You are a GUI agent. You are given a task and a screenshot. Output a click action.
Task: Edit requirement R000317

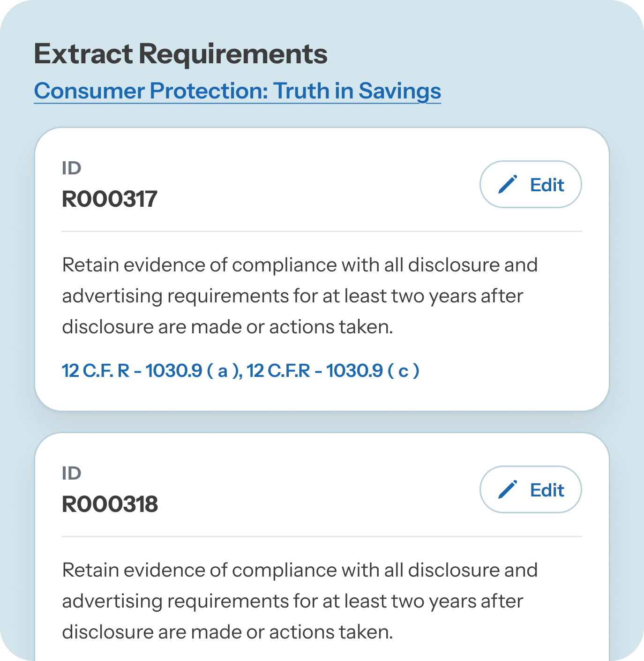(x=531, y=184)
